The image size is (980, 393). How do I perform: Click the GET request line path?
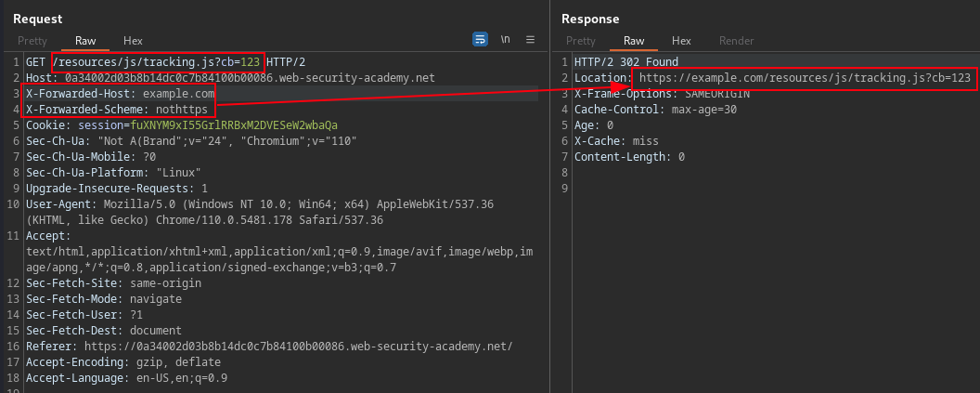(158, 62)
